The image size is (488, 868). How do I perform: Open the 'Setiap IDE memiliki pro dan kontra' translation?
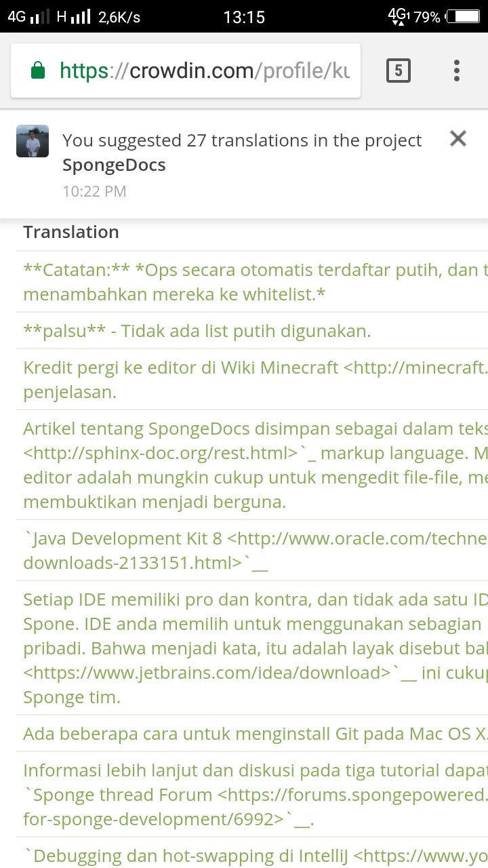(252, 648)
